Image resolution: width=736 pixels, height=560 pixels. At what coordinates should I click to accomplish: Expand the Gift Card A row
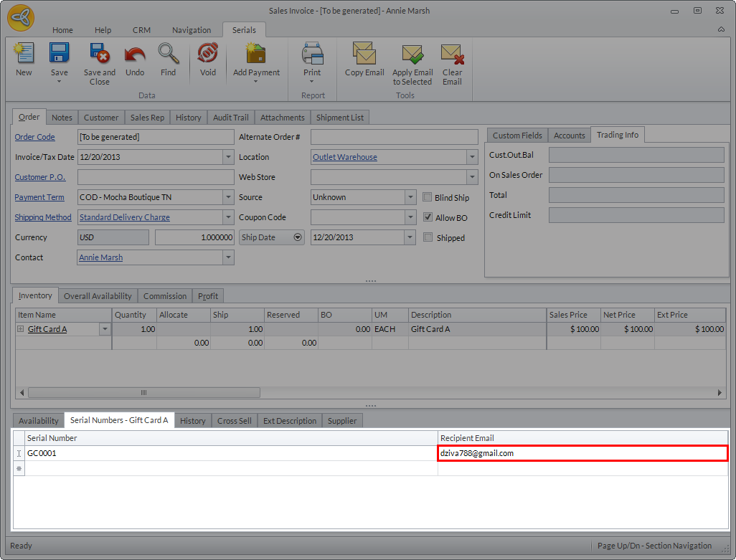(21, 329)
